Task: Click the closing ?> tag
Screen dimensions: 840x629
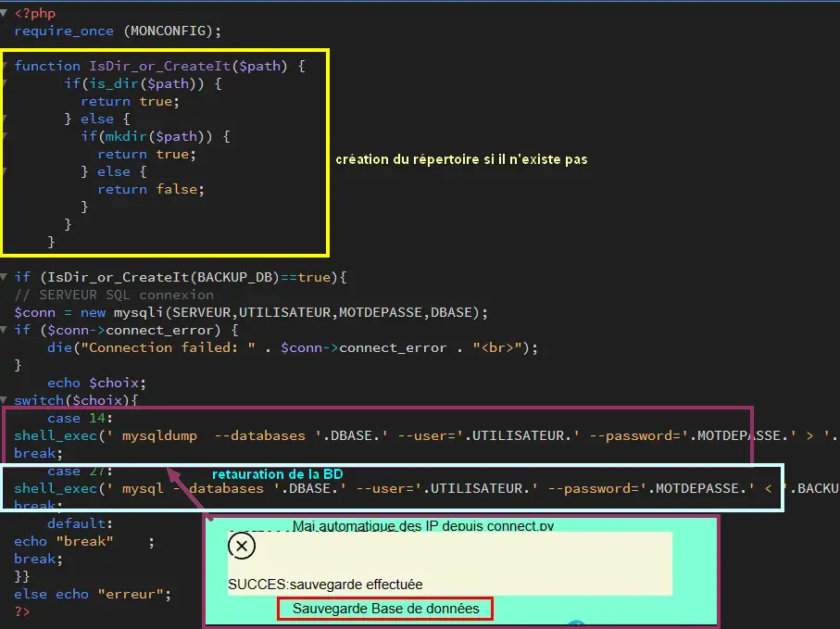Action: [x=22, y=611]
